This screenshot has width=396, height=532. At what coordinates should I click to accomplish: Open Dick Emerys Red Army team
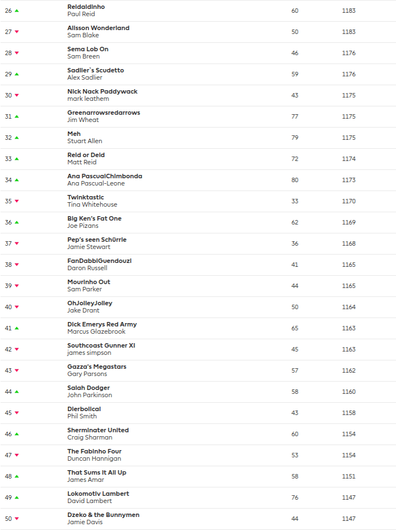pyautogui.click(x=102, y=324)
